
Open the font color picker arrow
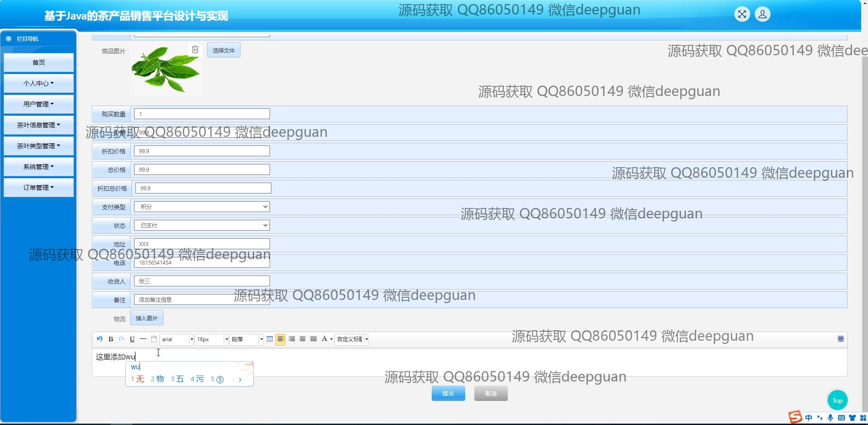[331, 339]
